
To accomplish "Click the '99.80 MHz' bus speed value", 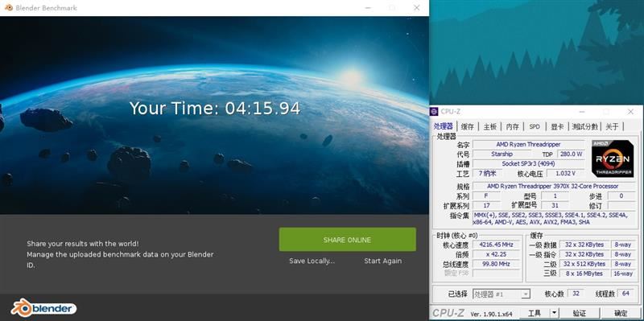I will (x=496, y=264).
